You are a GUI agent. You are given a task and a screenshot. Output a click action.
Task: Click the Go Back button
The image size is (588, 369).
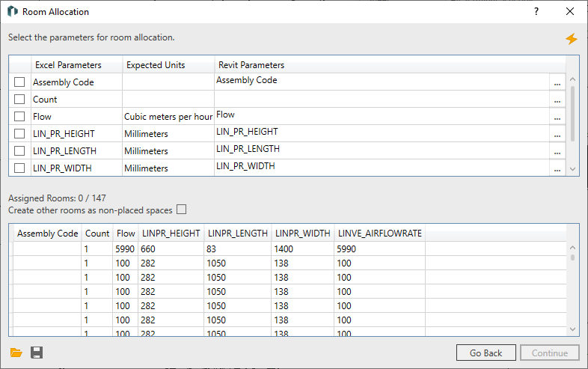click(486, 353)
